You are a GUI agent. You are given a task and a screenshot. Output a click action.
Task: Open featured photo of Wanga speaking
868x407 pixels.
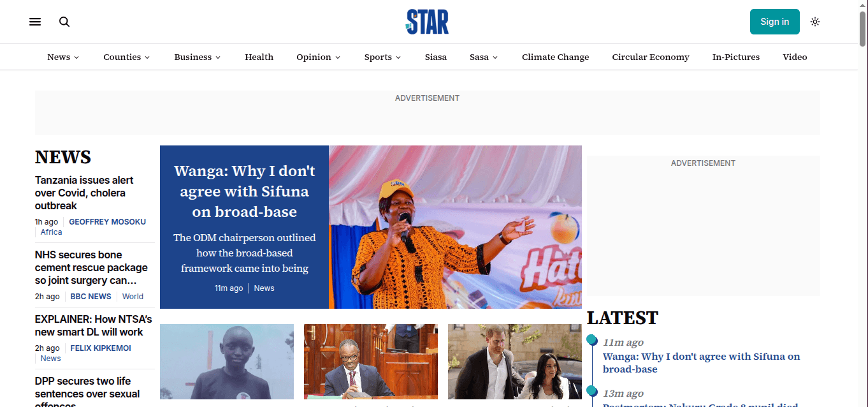455,227
